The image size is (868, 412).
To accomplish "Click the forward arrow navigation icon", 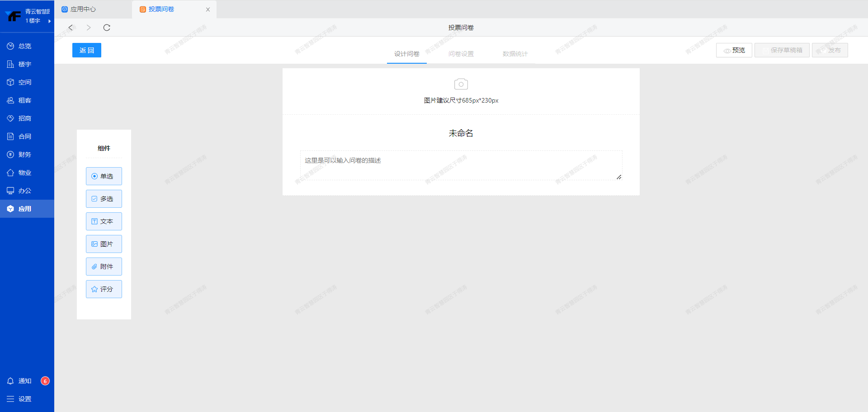I will pos(89,28).
